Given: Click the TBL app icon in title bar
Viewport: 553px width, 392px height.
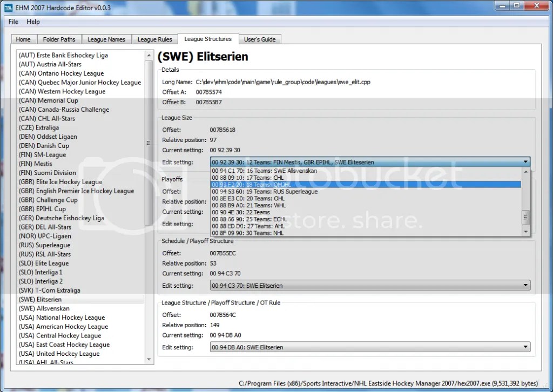Looking at the screenshot, I should [x=8, y=8].
